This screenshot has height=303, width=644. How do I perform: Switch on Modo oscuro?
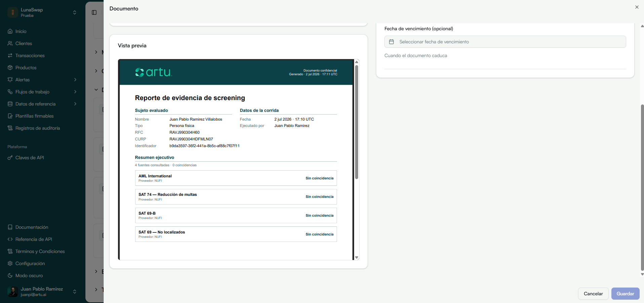click(x=42, y=275)
